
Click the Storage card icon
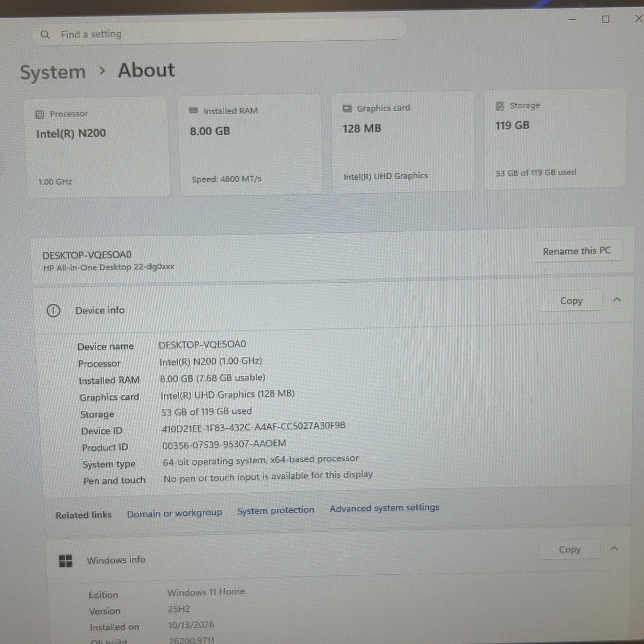pyautogui.click(x=500, y=106)
